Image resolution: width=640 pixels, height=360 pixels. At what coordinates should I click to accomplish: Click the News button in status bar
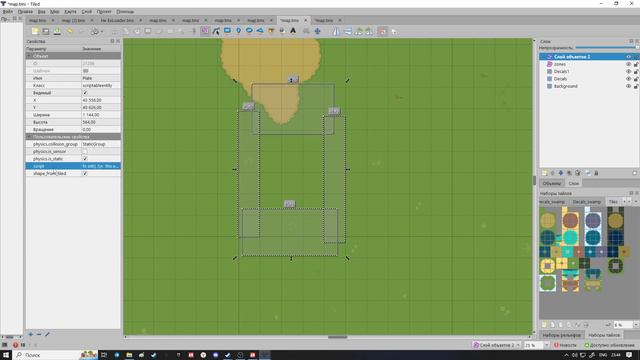click(566, 345)
